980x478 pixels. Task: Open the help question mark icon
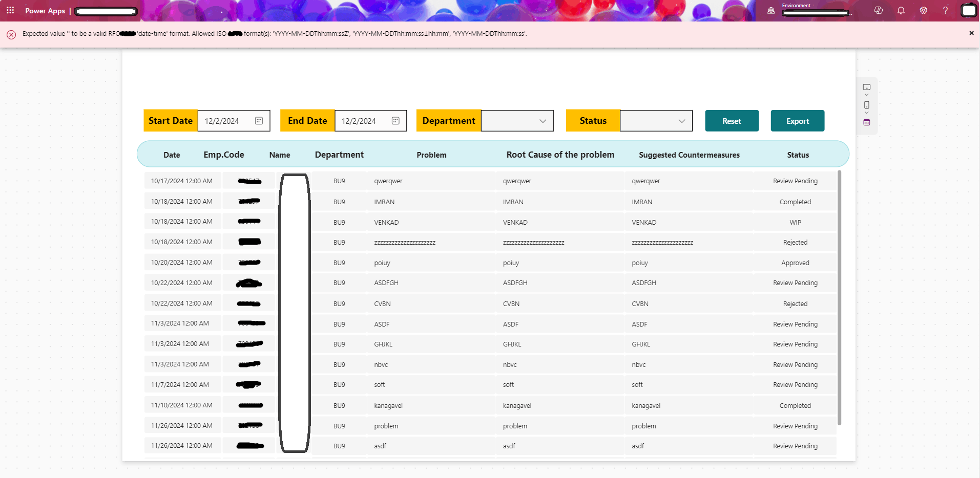pyautogui.click(x=946, y=10)
